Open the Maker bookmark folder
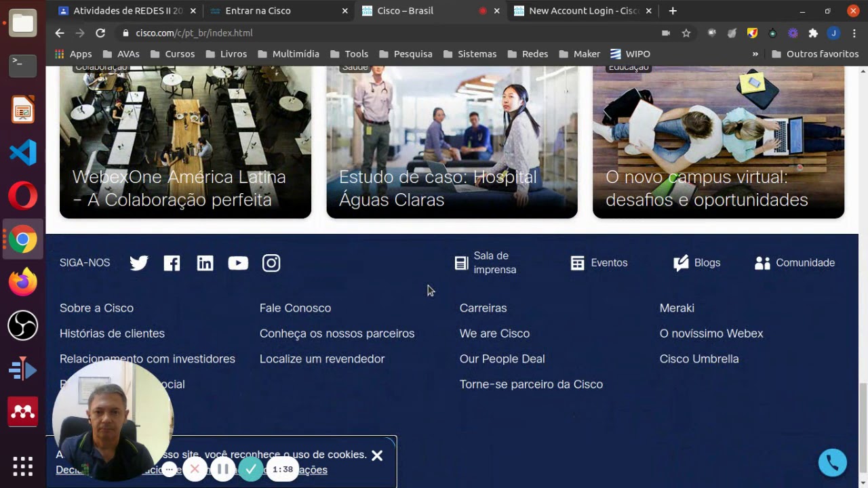868x488 pixels. pyautogui.click(x=579, y=54)
